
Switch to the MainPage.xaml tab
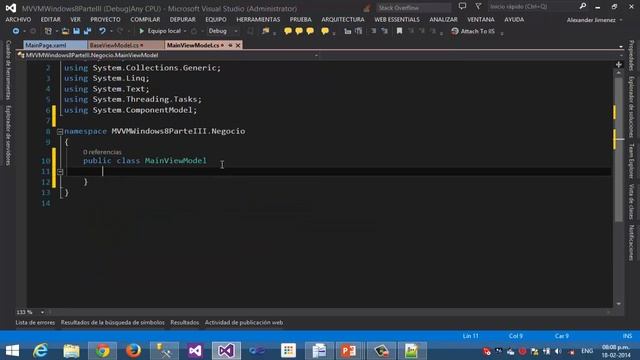(x=55, y=45)
